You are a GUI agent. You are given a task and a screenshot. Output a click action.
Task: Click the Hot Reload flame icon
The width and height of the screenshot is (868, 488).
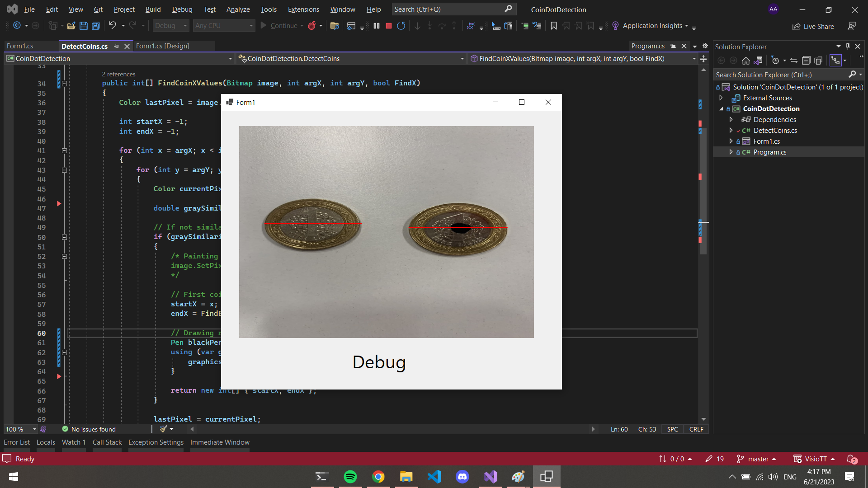pos(312,26)
